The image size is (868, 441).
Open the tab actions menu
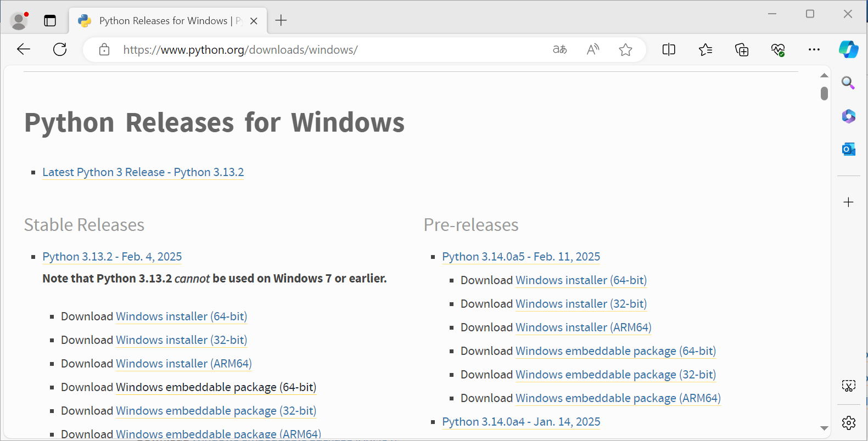[50, 21]
